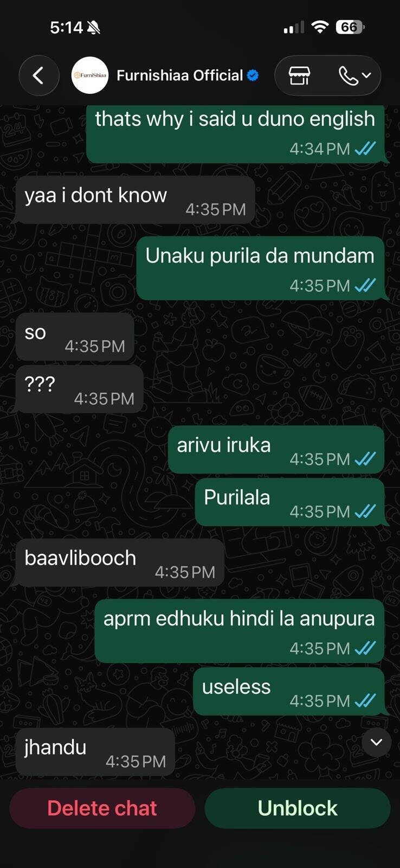This screenshot has width=400, height=868.
Task: Tap the phone call icon
Action: [x=348, y=75]
